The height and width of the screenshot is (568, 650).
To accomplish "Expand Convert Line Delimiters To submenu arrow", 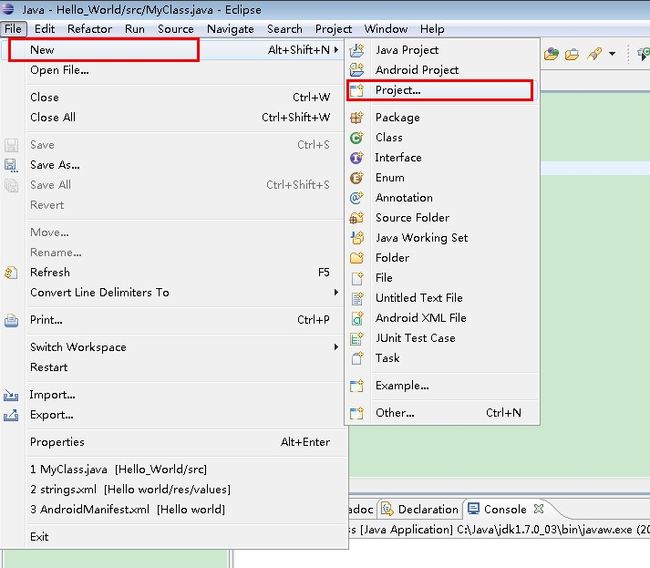I will [x=336, y=292].
